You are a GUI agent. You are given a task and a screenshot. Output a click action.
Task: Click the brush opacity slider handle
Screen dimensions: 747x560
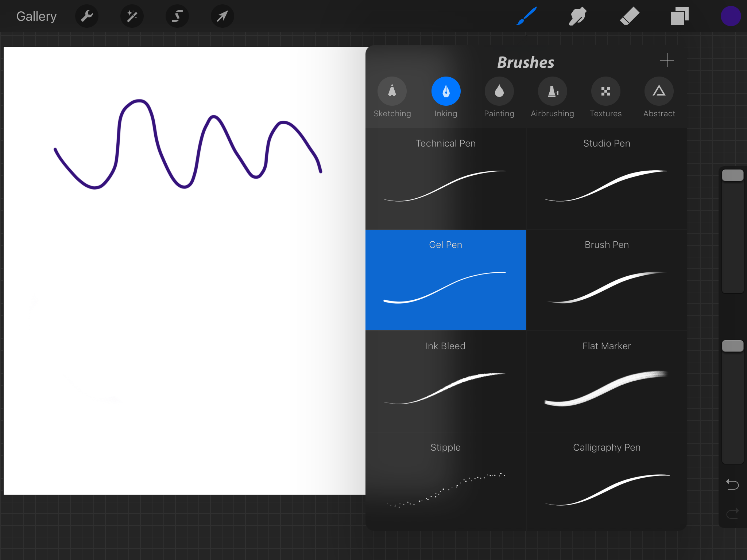tap(732, 346)
